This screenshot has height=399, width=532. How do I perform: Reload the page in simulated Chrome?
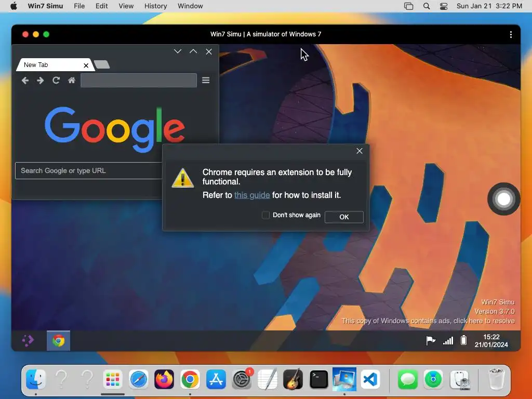[x=56, y=81]
